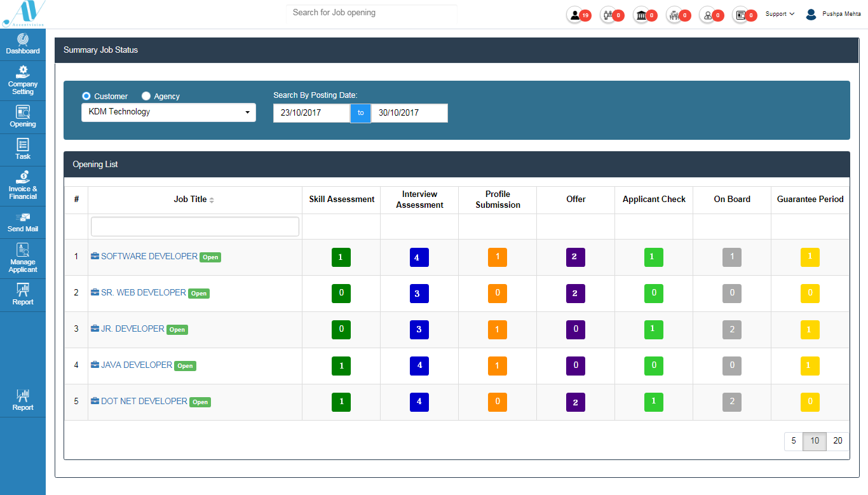The height and width of the screenshot is (495, 868).
Task: Focus the Search for Job opening field
Action: pyautogui.click(x=372, y=13)
